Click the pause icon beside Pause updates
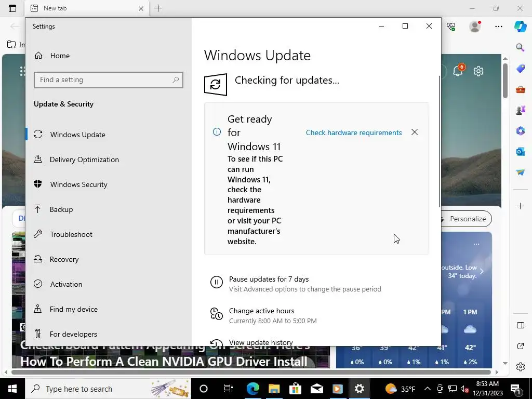Screen dimensions: 532x399 click(217, 282)
